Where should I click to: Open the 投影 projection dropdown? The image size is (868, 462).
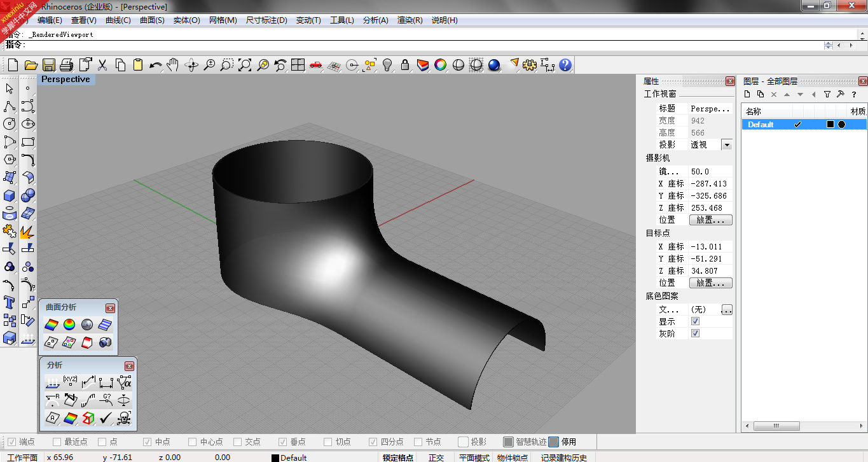[727, 144]
